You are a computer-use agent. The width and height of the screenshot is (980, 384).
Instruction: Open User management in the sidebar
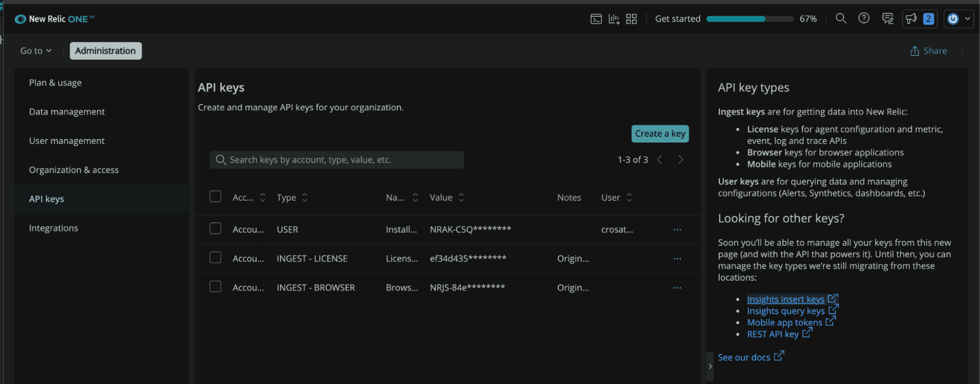[67, 141]
